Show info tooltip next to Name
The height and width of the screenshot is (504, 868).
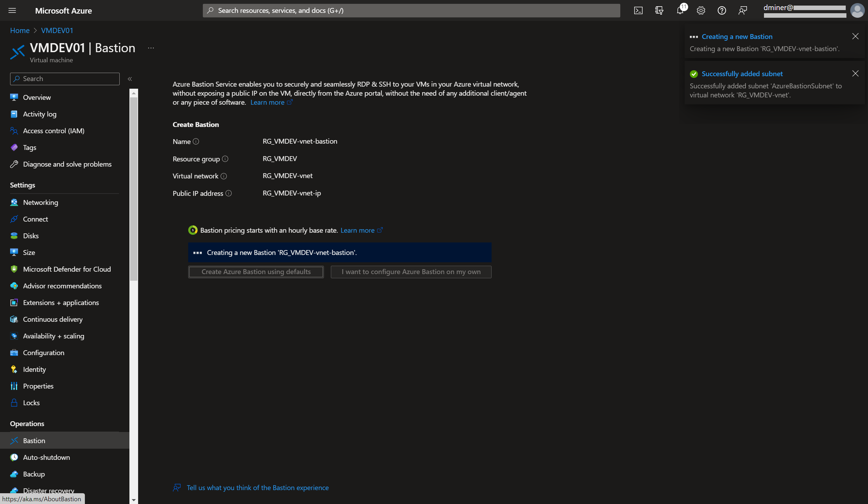[196, 141]
